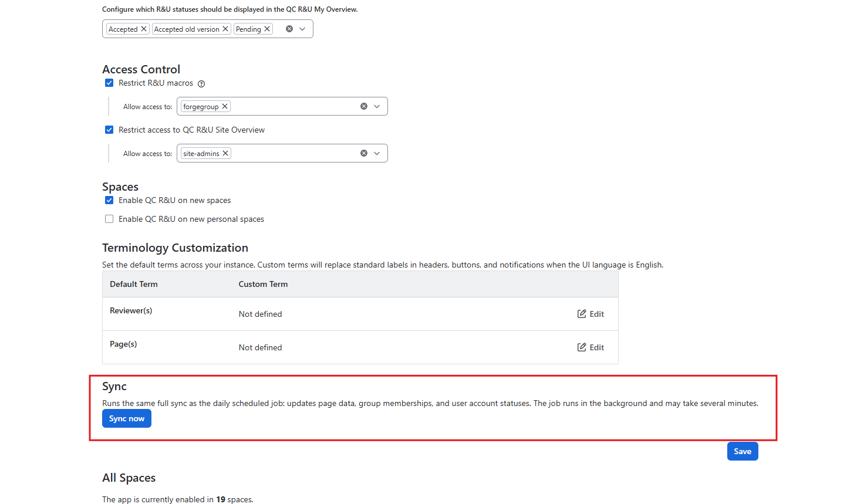Disable QC R&U on new spaces
847x504 pixels.
click(x=109, y=200)
